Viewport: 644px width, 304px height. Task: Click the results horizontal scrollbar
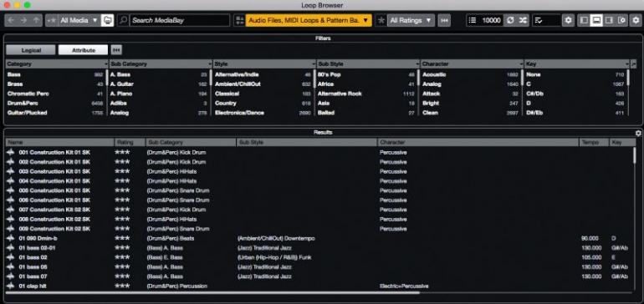click(212, 292)
